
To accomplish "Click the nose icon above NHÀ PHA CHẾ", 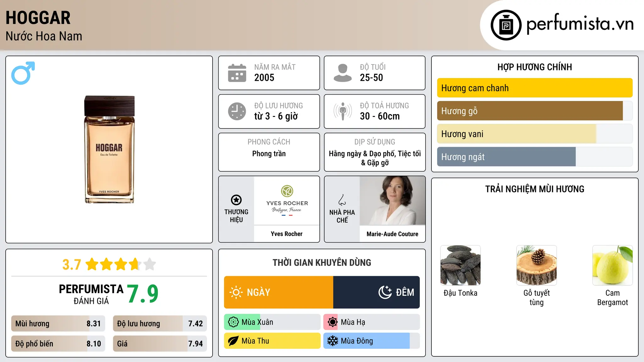I will coord(342,200).
